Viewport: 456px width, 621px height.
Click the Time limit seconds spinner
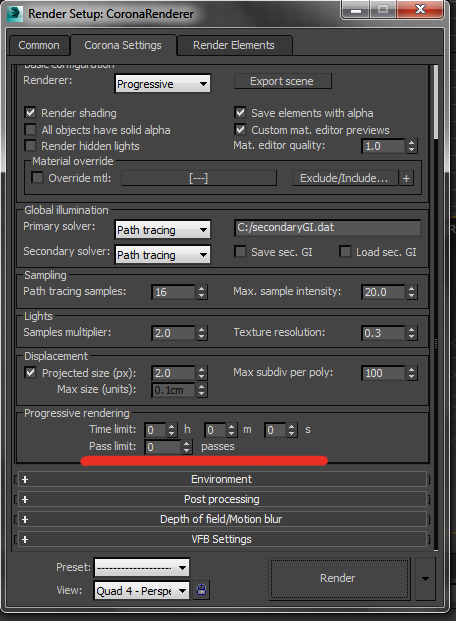click(x=292, y=430)
